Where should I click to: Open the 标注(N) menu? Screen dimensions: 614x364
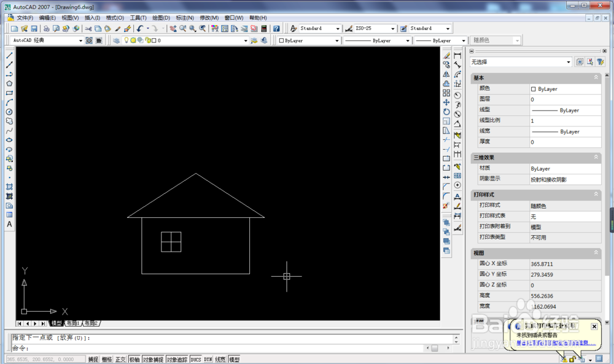(185, 18)
